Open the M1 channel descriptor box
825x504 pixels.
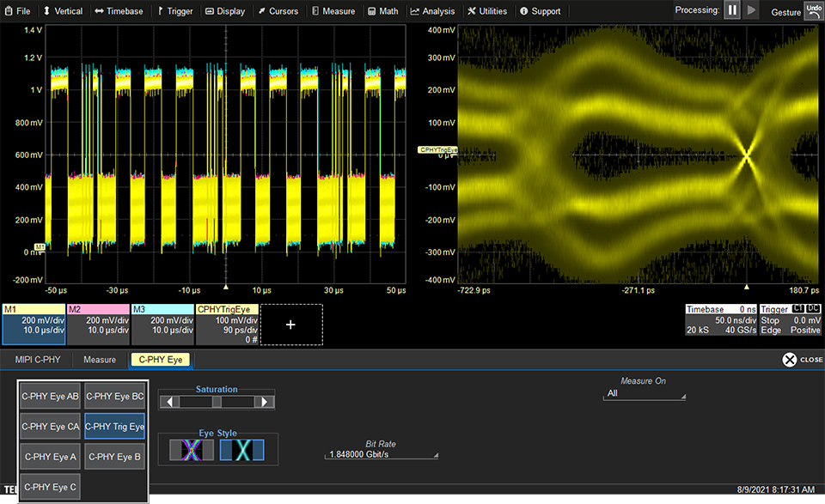(34, 324)
